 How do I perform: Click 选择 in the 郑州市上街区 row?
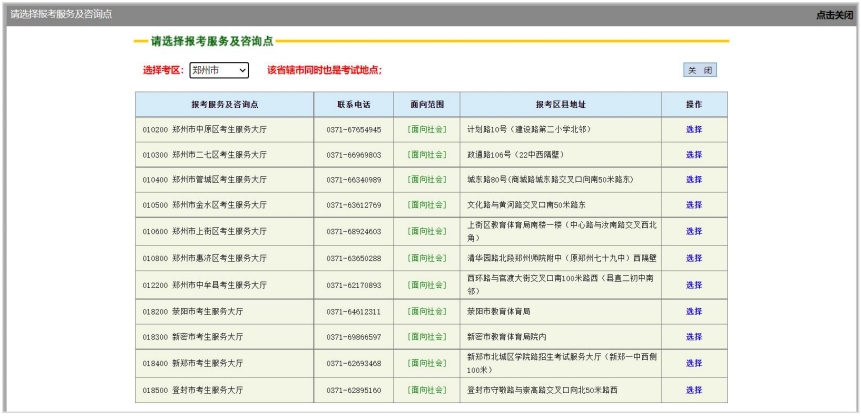[x=693, y=231]
